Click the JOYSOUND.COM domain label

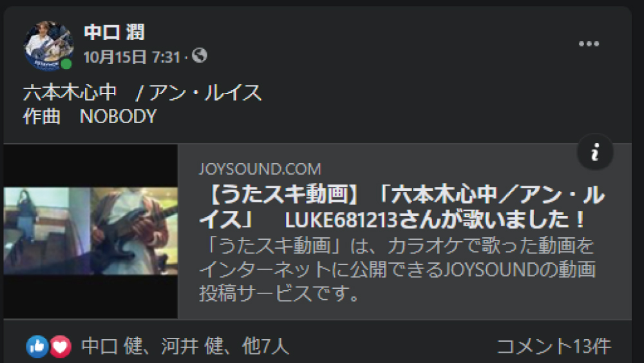coord(260,169)
